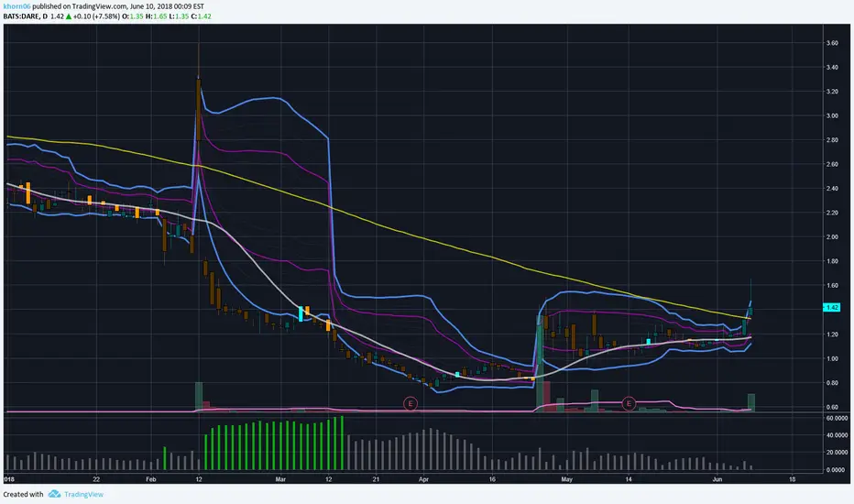
Task: Click the 2.60 price axis label
Action: click(x=832, y=165)
